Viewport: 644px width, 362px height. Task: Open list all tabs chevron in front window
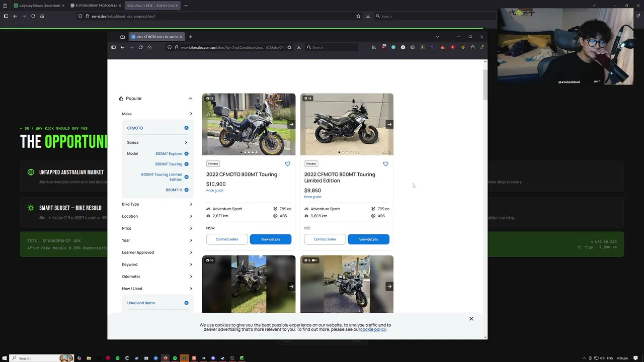point(437,37)
